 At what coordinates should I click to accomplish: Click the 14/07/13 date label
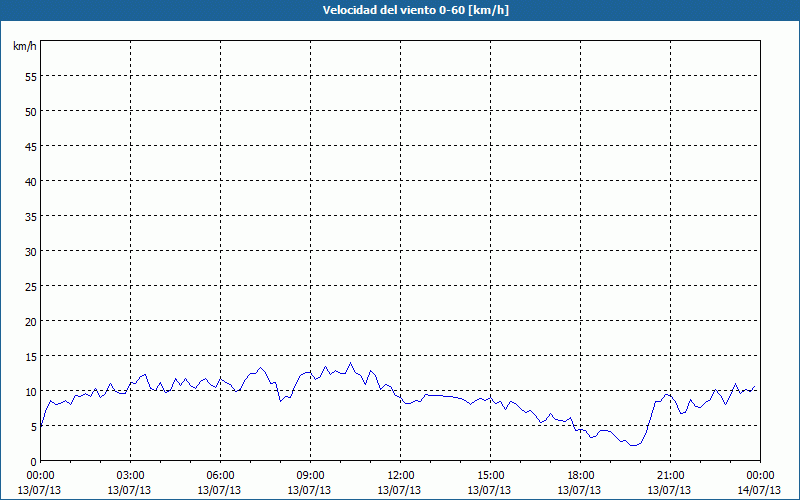[759, 490]
